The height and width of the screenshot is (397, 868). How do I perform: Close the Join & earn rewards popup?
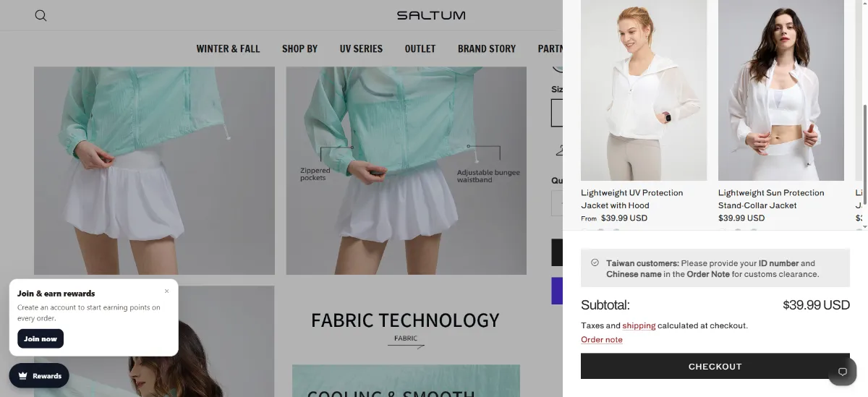166,291
